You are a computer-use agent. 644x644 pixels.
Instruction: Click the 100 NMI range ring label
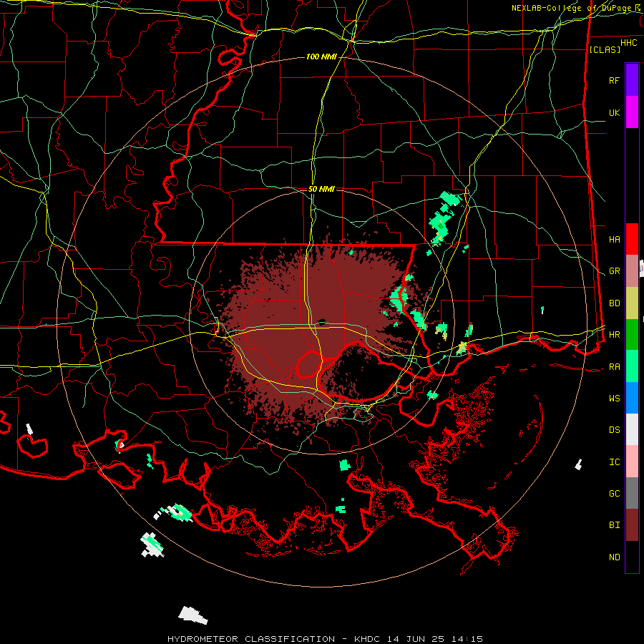(x=321, y=57)
